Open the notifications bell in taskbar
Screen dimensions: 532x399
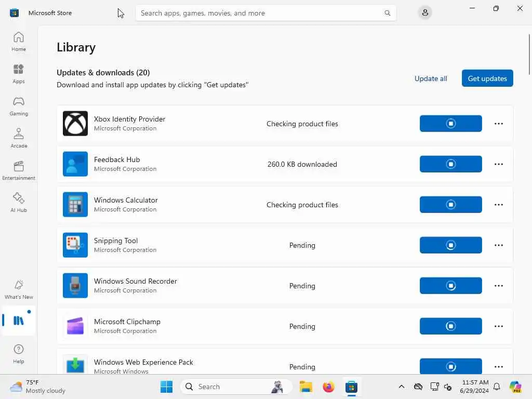tap(497, 387)
